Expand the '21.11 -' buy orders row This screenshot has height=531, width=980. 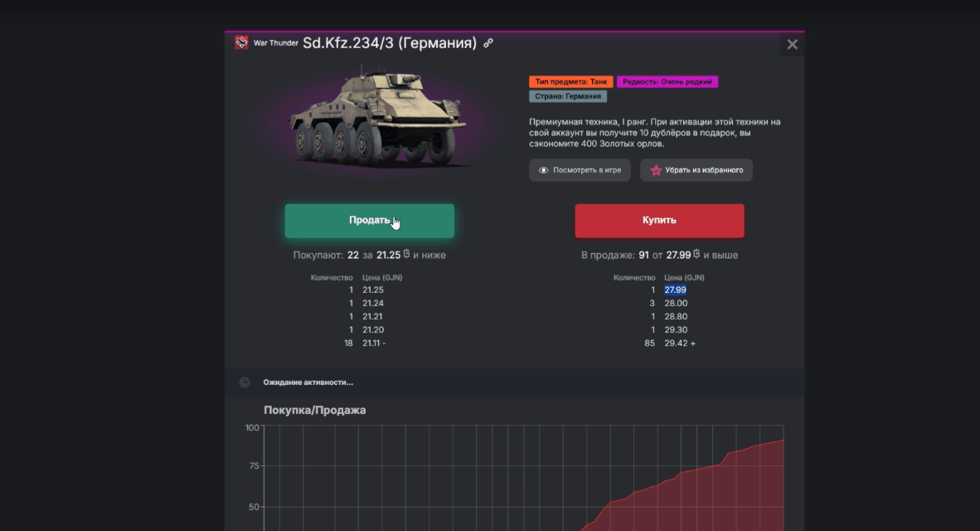(366, 343)
